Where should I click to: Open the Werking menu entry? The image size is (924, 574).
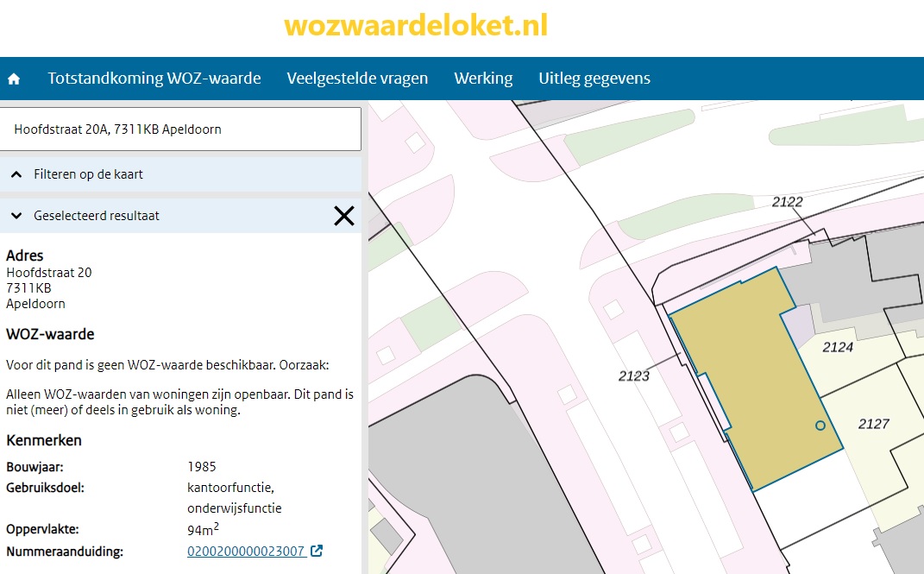coord(483,78)
